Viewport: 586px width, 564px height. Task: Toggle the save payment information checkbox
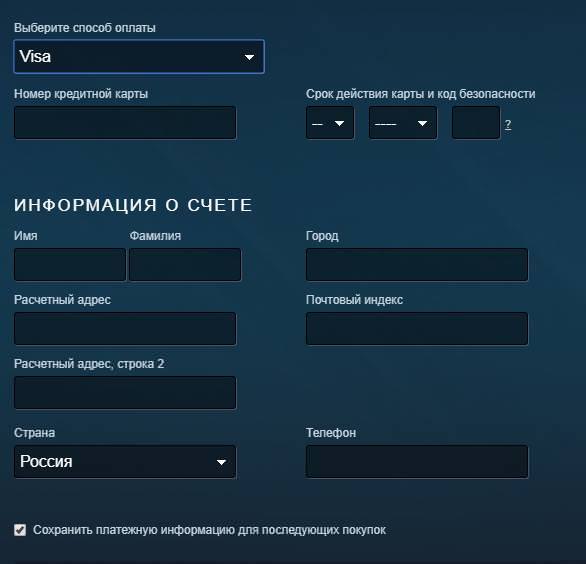coord(20,530)
